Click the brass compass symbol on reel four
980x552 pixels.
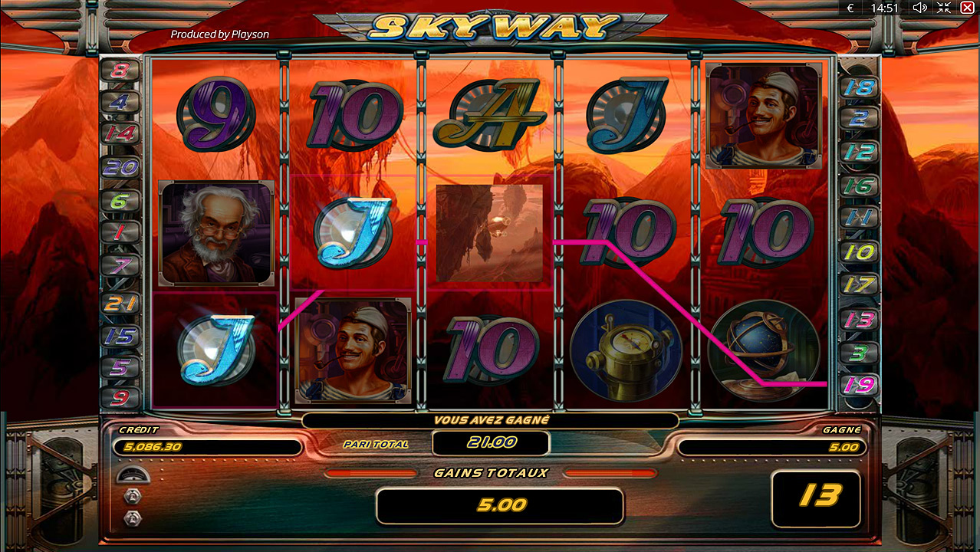click(626, 351)
